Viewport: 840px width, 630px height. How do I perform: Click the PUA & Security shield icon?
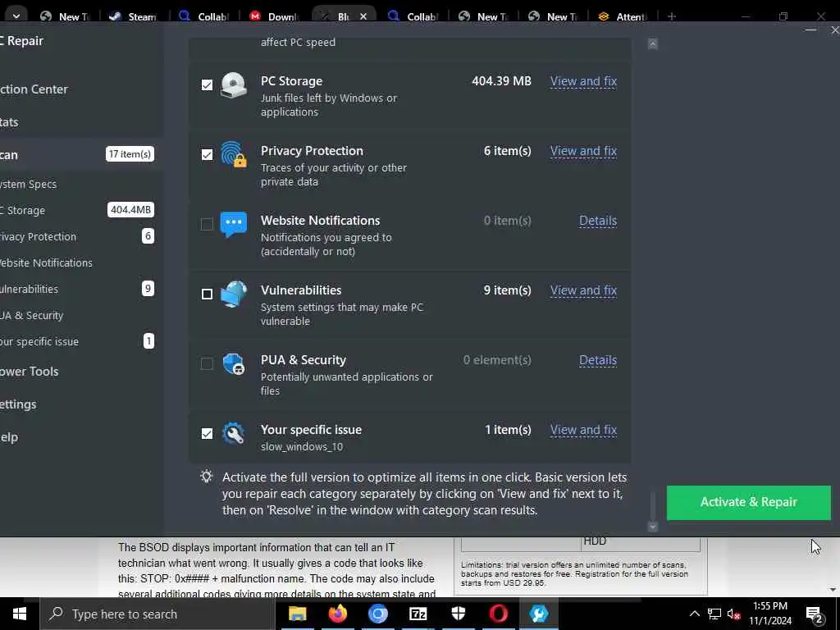click(x=234, y=363)
